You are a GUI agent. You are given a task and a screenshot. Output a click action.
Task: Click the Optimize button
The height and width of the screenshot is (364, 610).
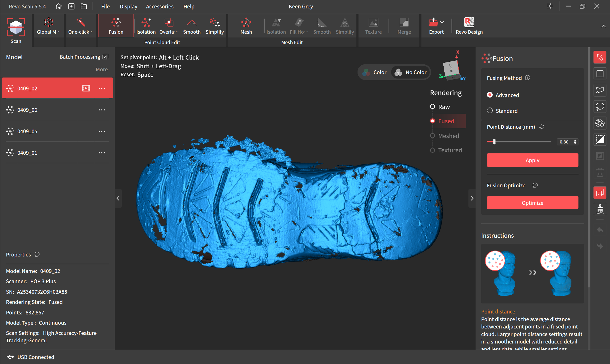(532, 202)
